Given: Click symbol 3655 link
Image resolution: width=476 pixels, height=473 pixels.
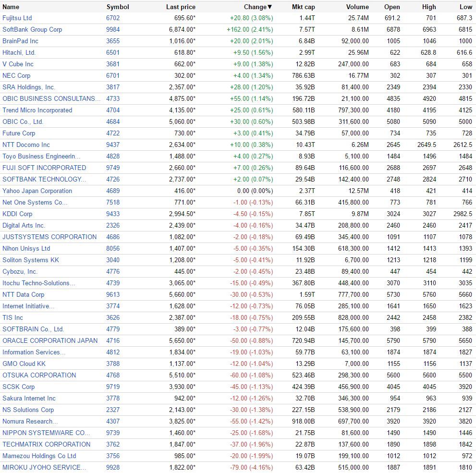Looking at the screenshot, I should (113, 41).
